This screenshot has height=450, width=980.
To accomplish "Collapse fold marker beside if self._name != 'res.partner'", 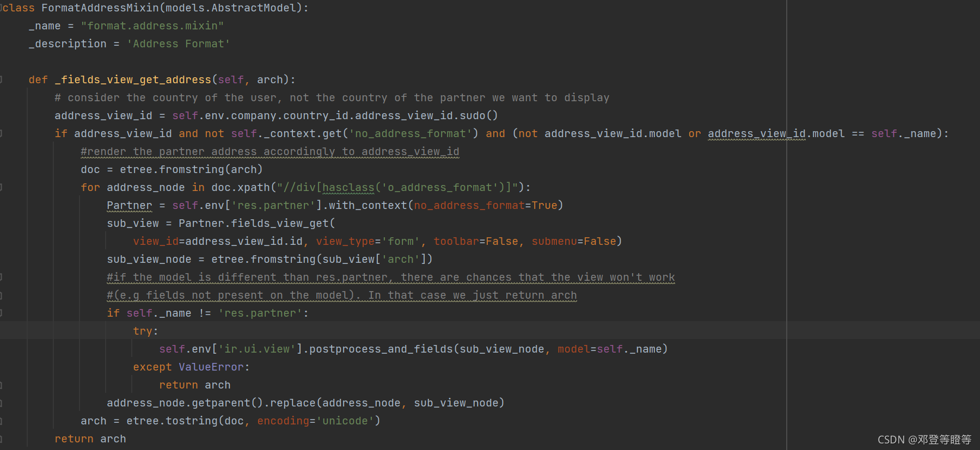I will tap(2, 313).
